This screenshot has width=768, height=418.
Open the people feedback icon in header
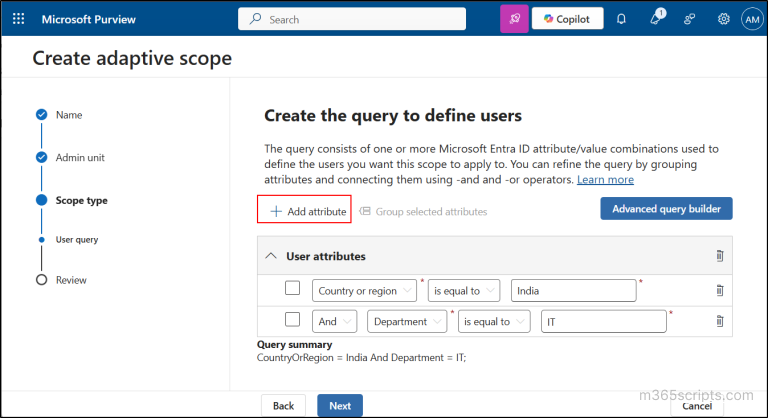point(690,19)
